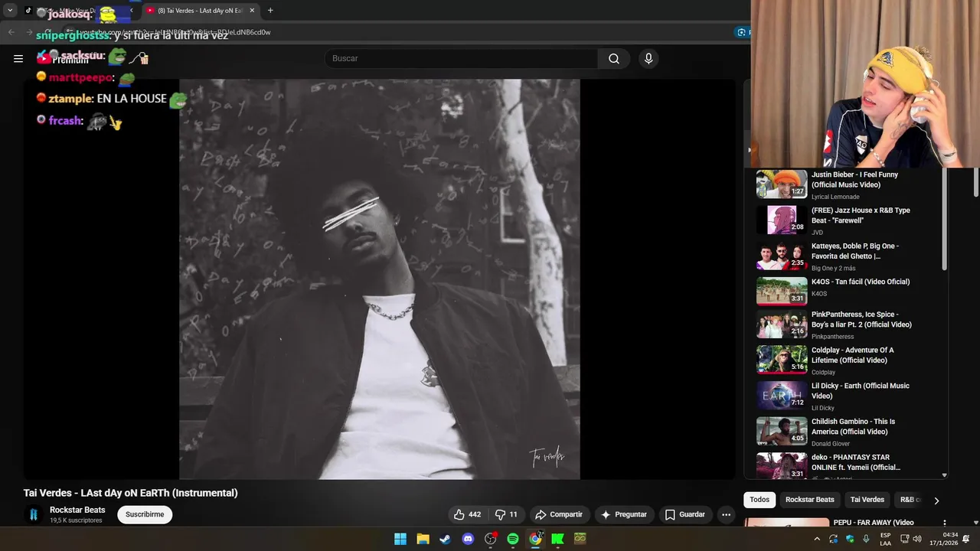
Task: Click the sync tray icon
Action: click(x=834, y=539)
